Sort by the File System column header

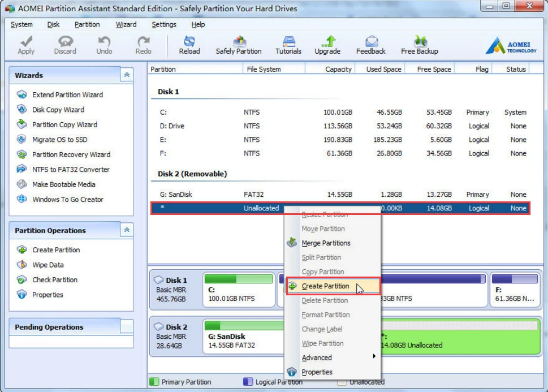point(274,69)
